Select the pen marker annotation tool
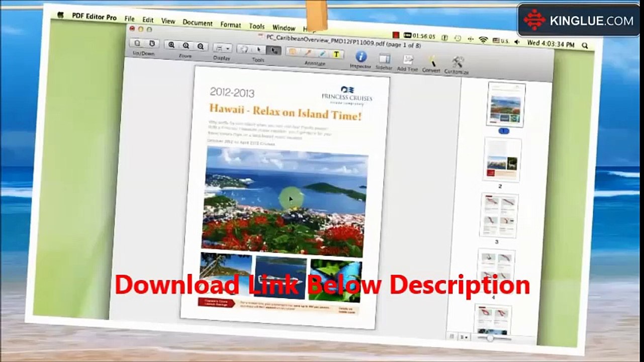The height and width of the screenshot is (362, 644). [x=307, y=52]
